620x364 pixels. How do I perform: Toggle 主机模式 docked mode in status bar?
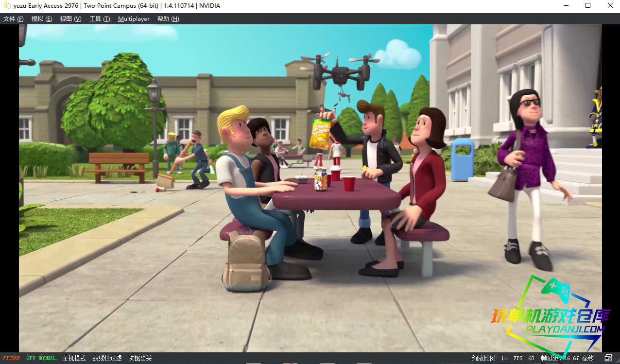tap(74, 359)
